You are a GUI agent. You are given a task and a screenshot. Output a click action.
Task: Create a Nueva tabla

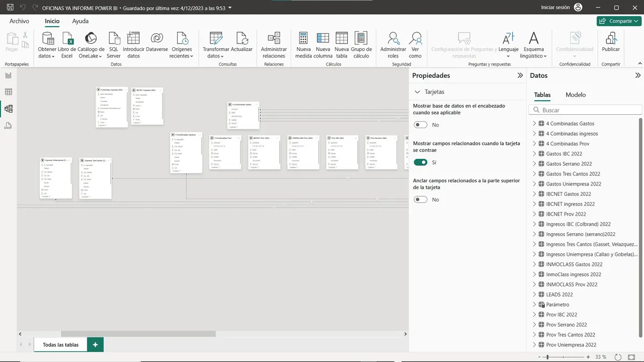[342, 46]
